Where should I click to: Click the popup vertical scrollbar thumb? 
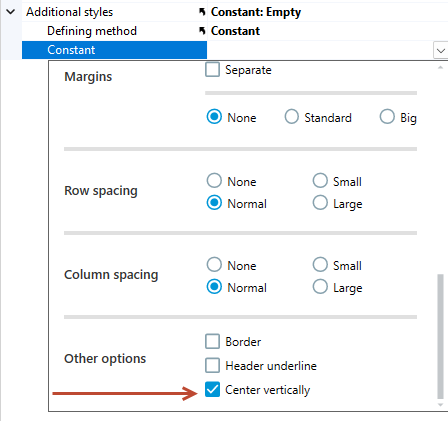coord(440,336)
